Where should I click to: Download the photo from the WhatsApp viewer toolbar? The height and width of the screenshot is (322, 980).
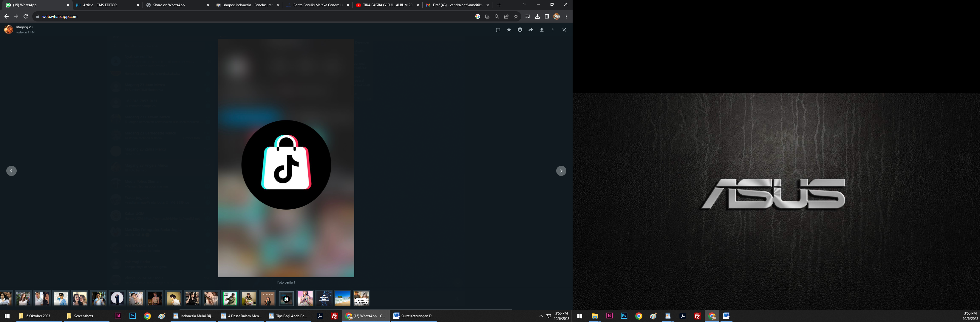[x=542, y=30]
